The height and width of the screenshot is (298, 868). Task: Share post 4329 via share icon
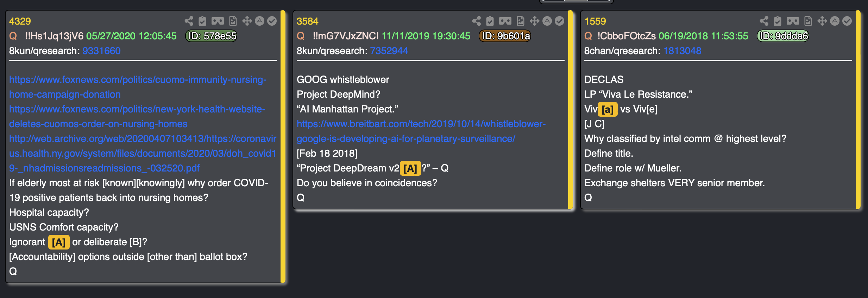[x=189, y=21]
